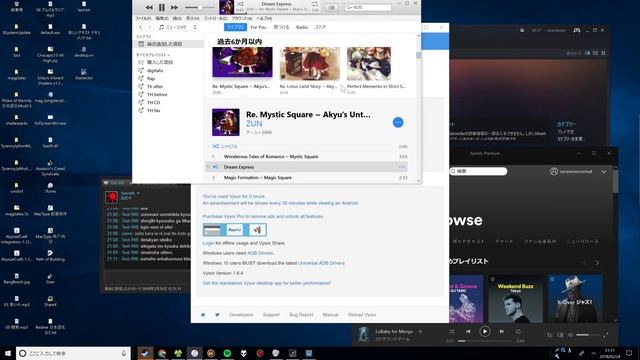This screenshot has height=360, width=640.
Task: Select the Dream Express track row
Action: pos(306,167)
